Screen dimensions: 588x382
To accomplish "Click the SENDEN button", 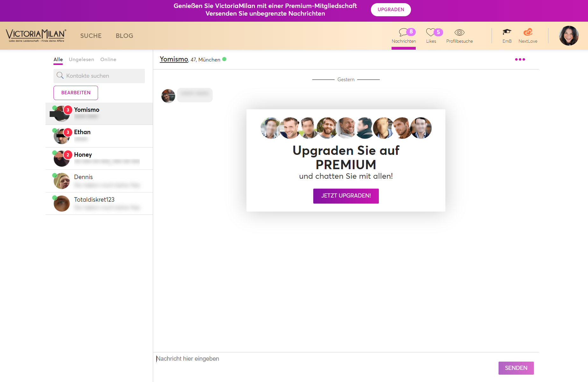I will 516,368.
